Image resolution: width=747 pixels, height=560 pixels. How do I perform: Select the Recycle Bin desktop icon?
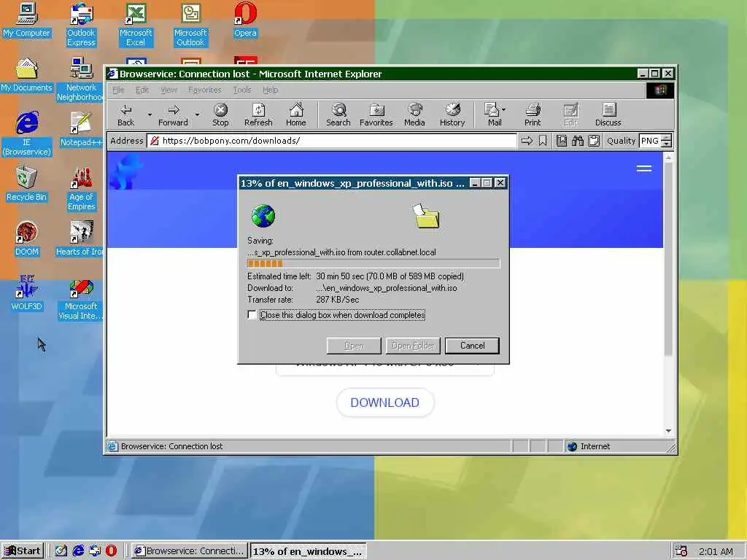pyautogui.click(x=27, y=184)
